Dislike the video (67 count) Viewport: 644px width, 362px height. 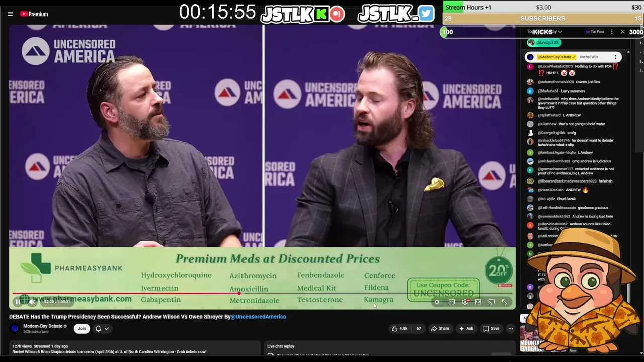pos(418,328)
